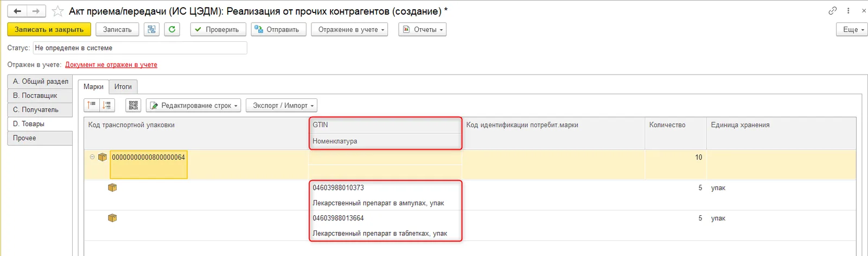This screenshot has height=256, width=868.
Task: Close the document with the X button
Action: click(864, 11)
